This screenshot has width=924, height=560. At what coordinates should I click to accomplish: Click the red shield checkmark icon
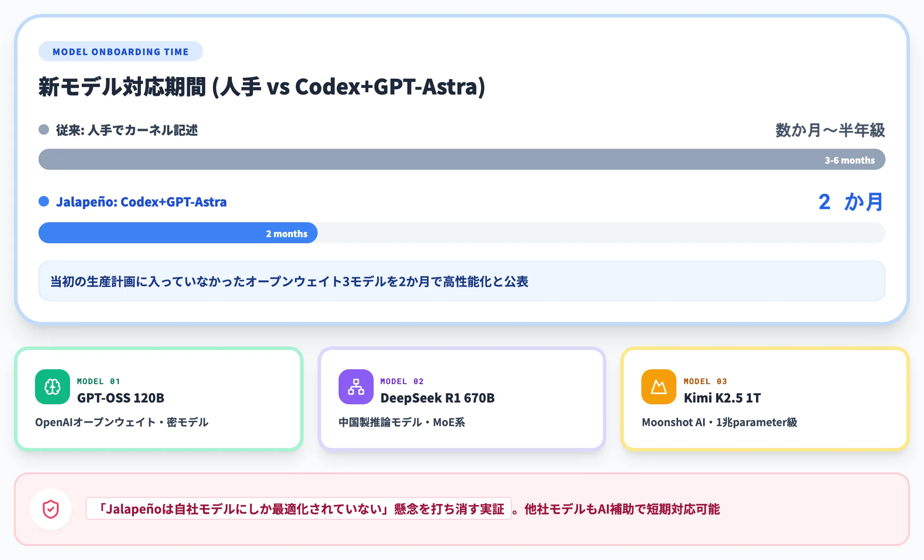(x=51, y=509)
